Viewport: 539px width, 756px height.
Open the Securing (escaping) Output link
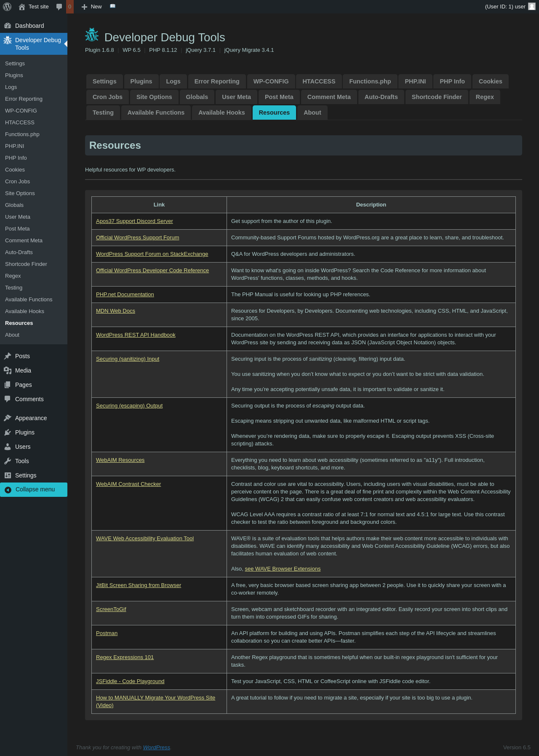click(129, 406)
